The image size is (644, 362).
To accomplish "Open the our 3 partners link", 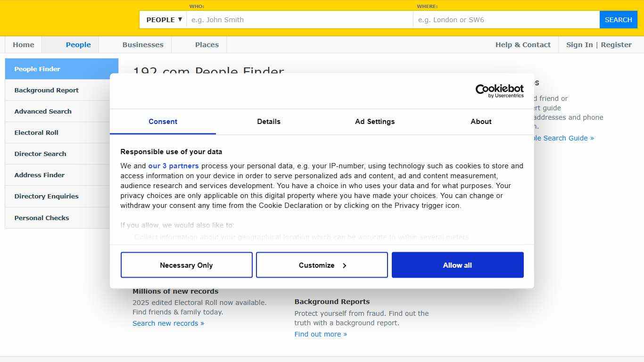I will click(x=173, y=165).
